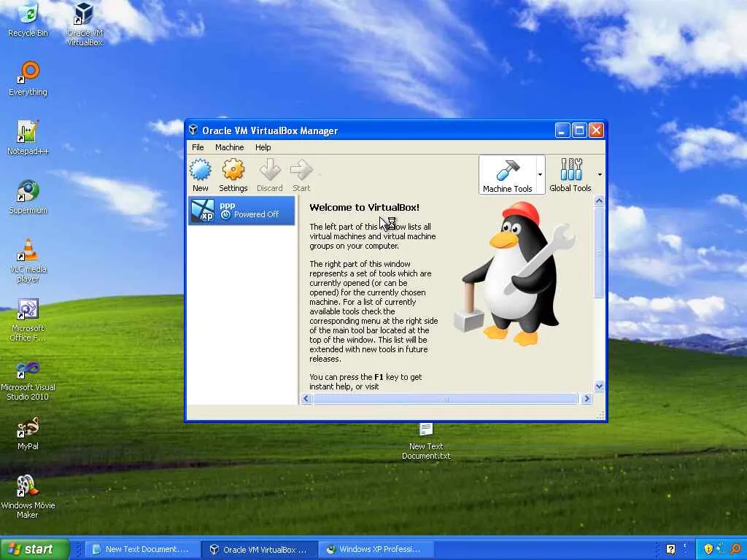Click the Welcome to VirtualBox! heading
The image size is (747, 560).
pos(365,207)
